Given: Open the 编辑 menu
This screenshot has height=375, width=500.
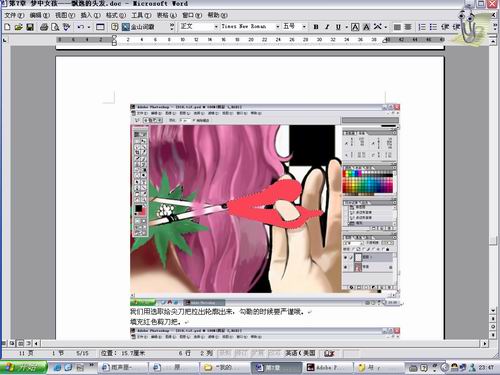Looking at the screenshot, I should tap(39, 15).
